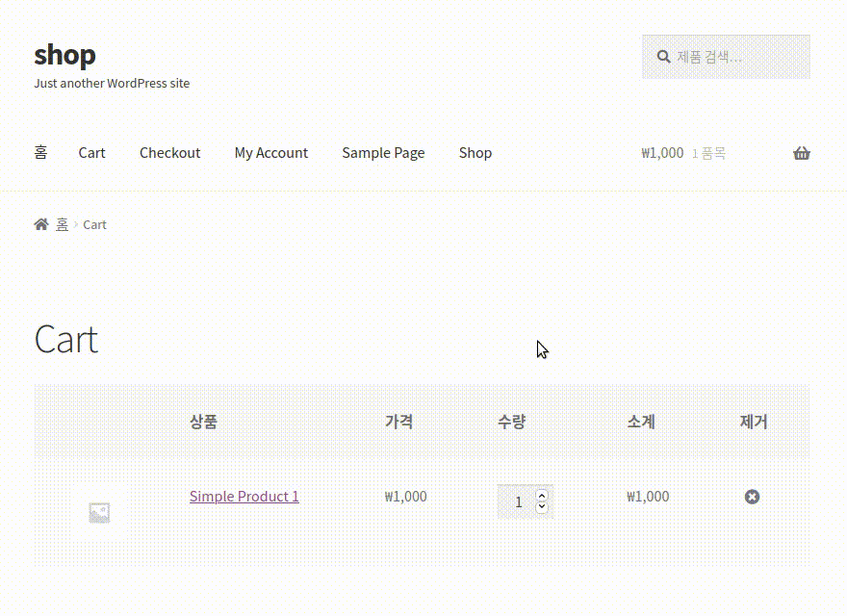This screenshot has height=616, width=847.
Task: Open the My Account menu item
Action: (270, 153)
